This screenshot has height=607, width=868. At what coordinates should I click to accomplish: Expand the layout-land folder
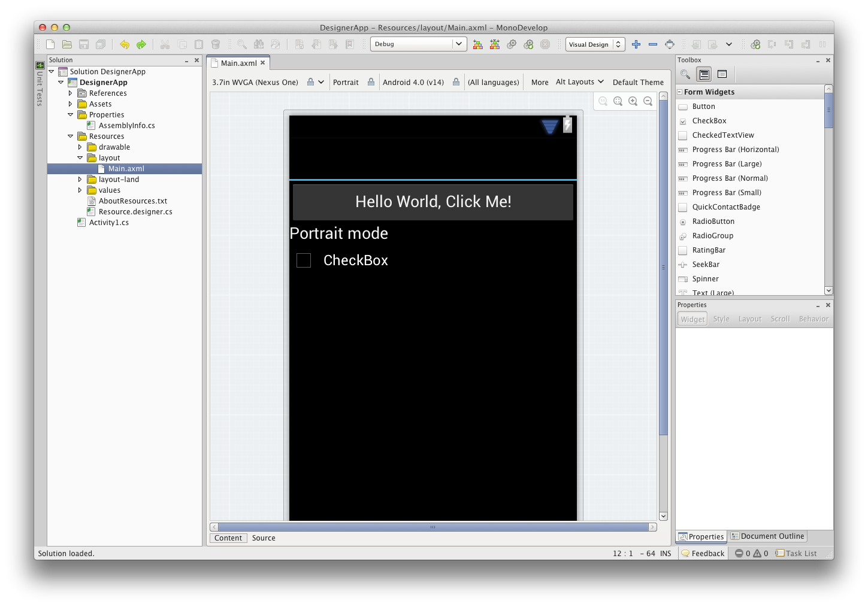tap(80, 180)
